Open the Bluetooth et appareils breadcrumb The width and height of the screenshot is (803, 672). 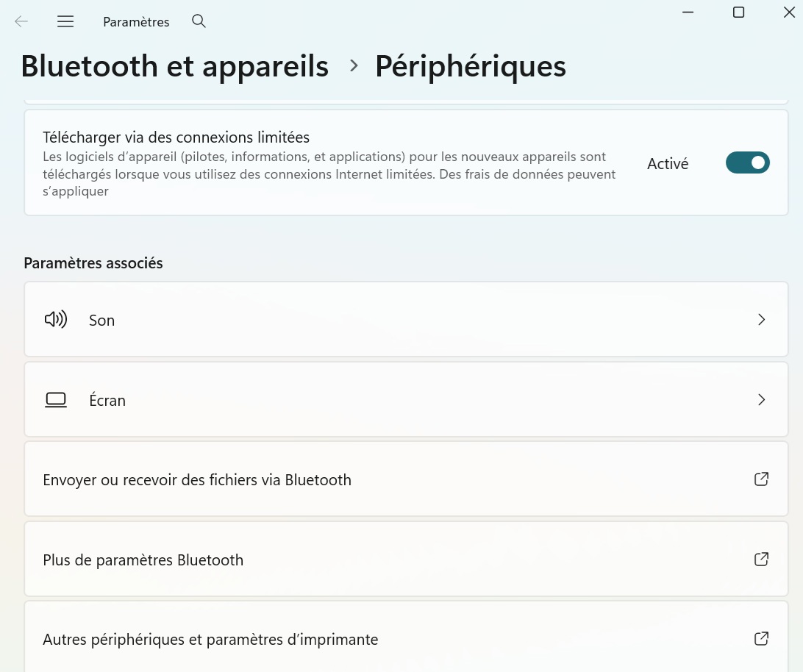174,66
